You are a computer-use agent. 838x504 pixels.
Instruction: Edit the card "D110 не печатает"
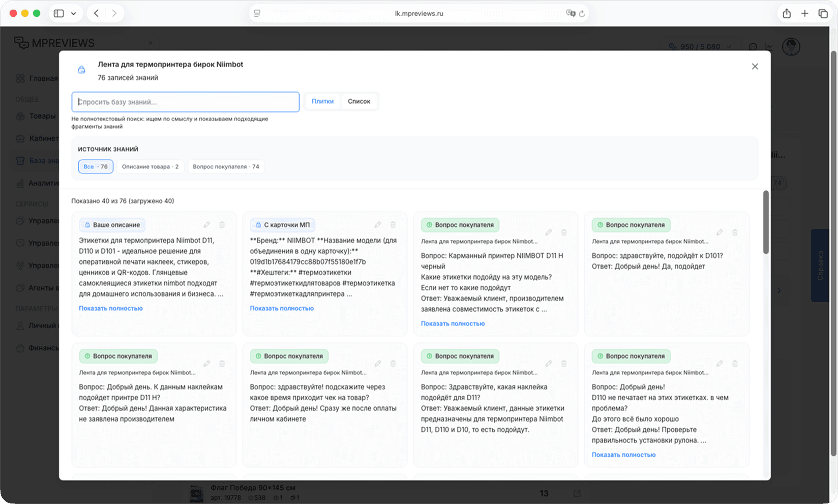(720, 364)
